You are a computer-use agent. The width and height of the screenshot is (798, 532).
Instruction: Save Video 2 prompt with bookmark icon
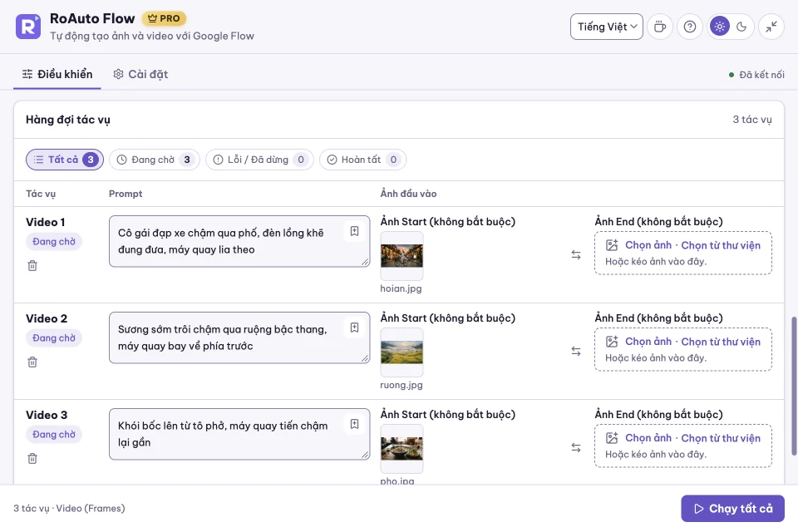pos(355,328)
